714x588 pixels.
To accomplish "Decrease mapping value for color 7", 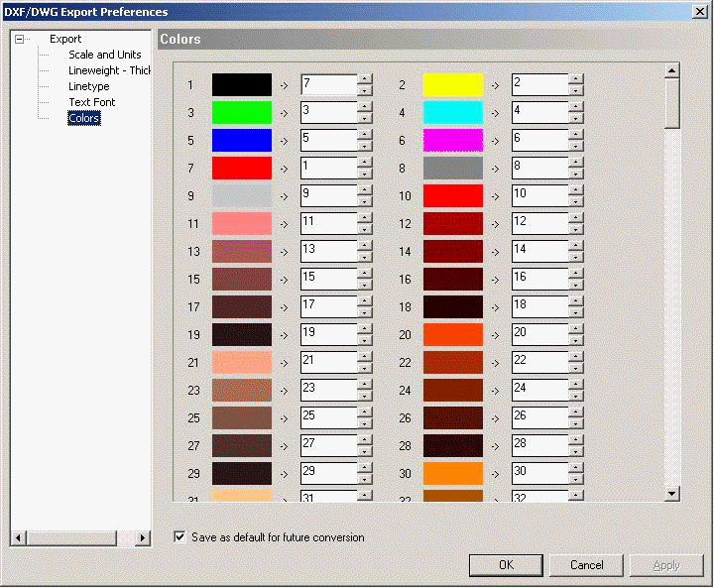I will pyautogui.click(x=364, y=174).
